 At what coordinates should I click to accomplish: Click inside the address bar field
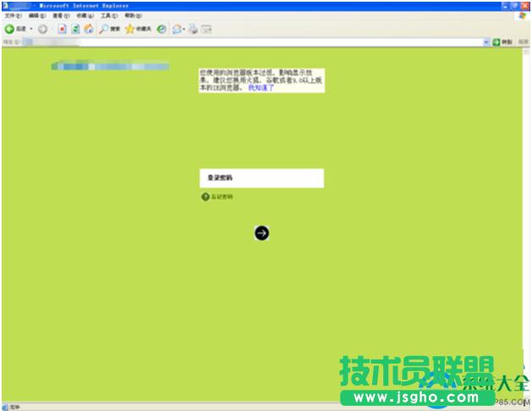pos(253,42)
